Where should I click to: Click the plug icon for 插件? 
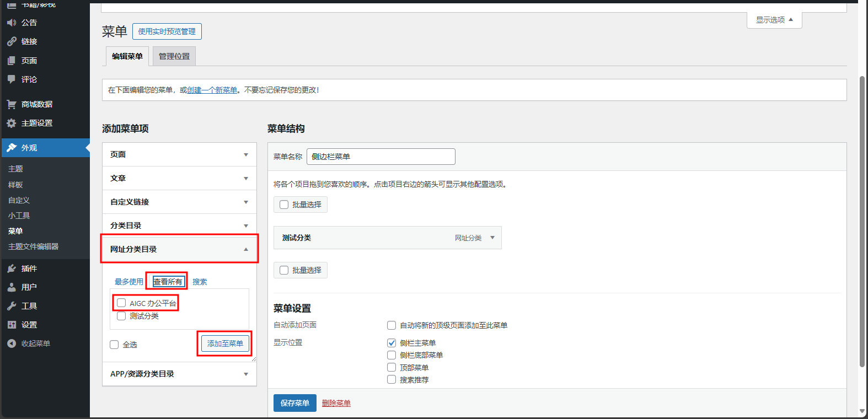12,268
